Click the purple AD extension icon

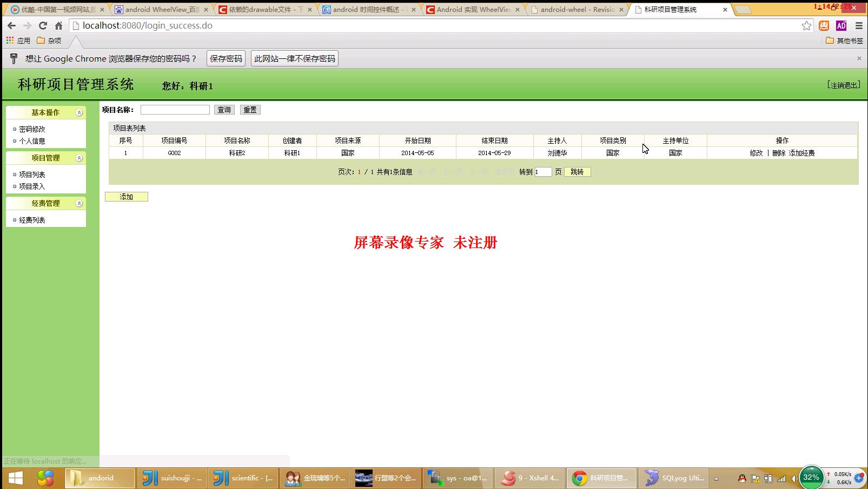tap(841, 25)
